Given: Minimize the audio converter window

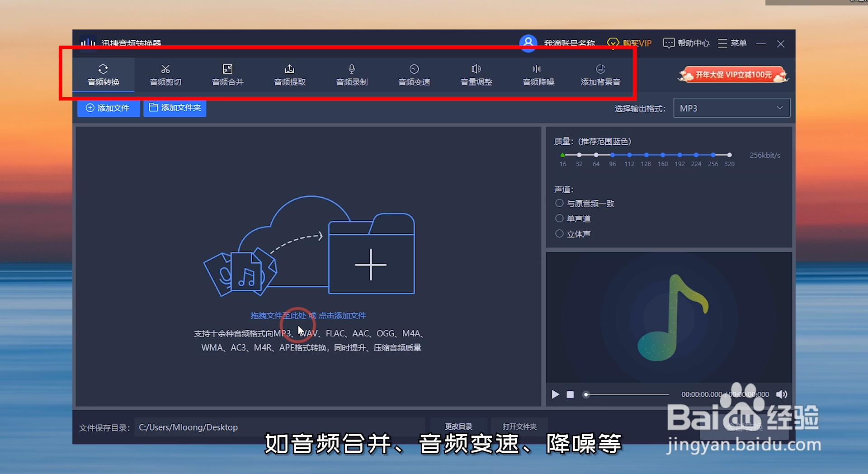Looking at the screenshot, I should click(761, 43).
